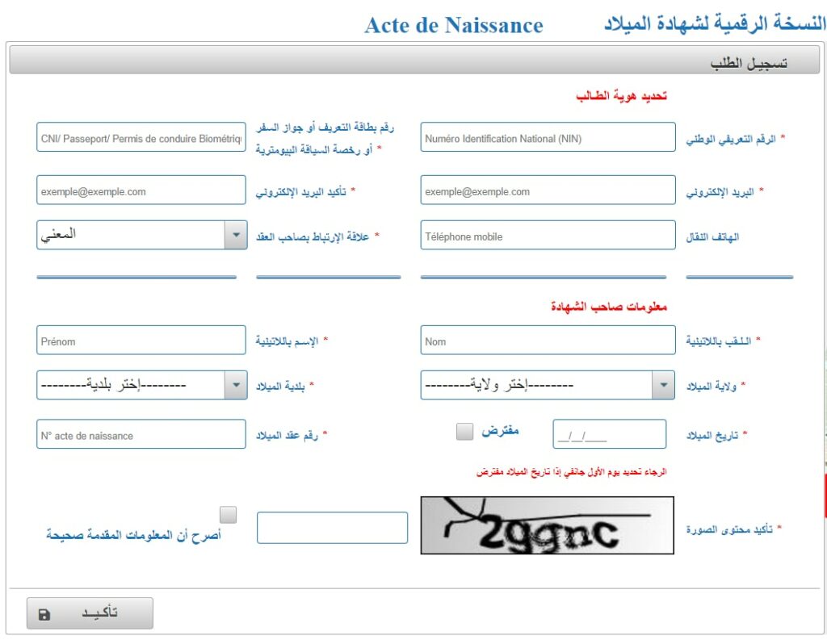Image resolution: width=827 pixels, height=644 pixels.
Task: Click the email confirmation field تأكيد البريد
Action: [x=141, y=190]
